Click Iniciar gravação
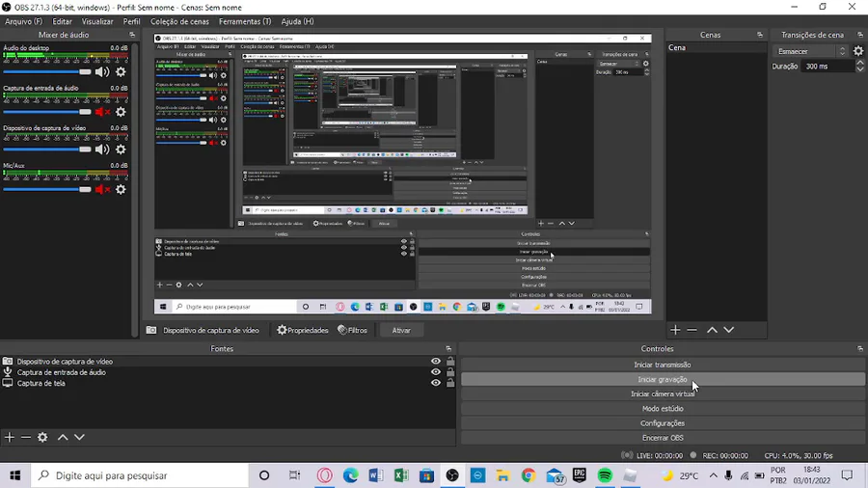The height and width of the screenshot is (488, 868). click(663, 379)
